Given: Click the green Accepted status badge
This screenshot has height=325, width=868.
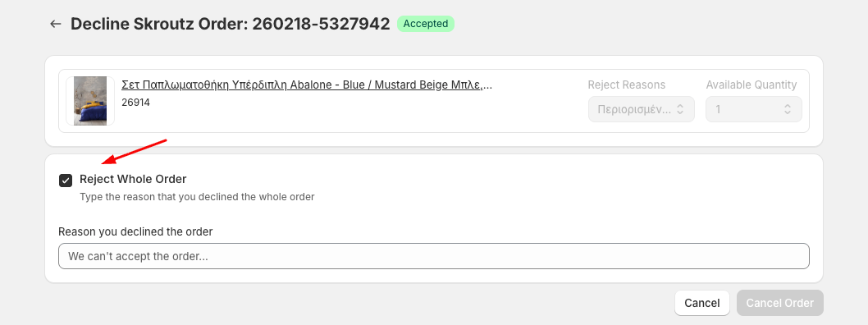Looking at the screenshot, I should [x=426, y=24].
